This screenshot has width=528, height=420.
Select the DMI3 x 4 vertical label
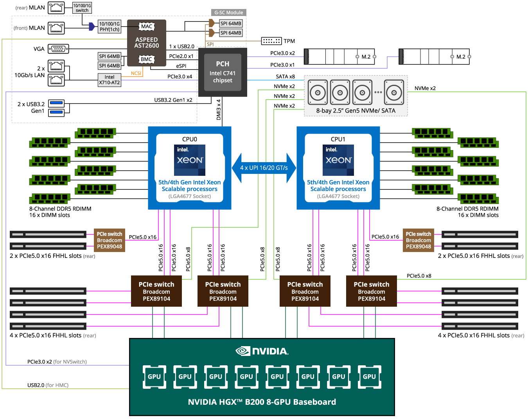pos(219,110)
